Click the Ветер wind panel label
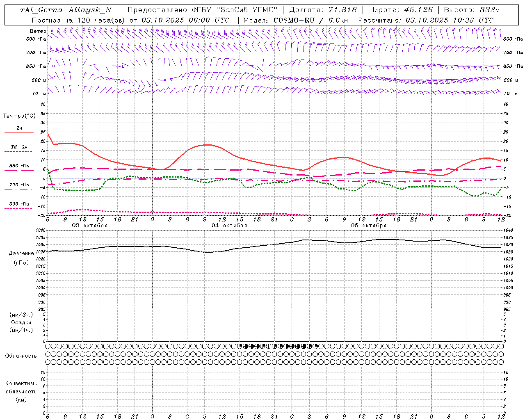Screen dimensions: 525x420 [38, 31]
